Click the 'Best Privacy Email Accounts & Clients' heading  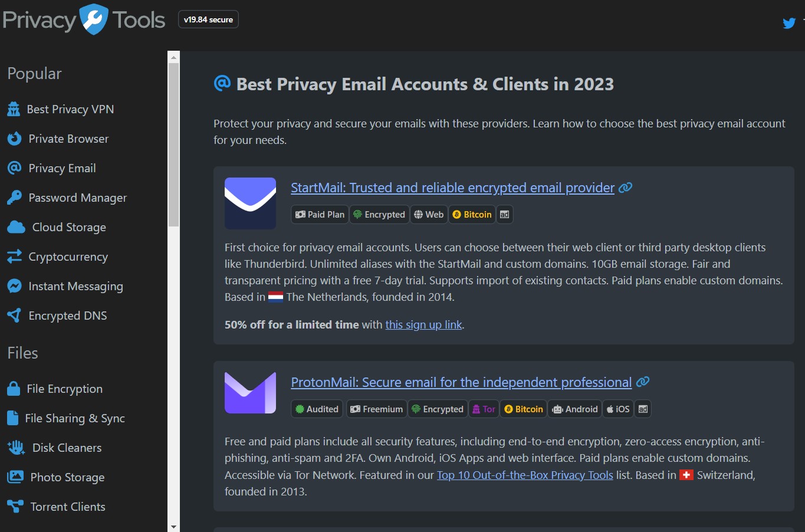tap(425, 84)
